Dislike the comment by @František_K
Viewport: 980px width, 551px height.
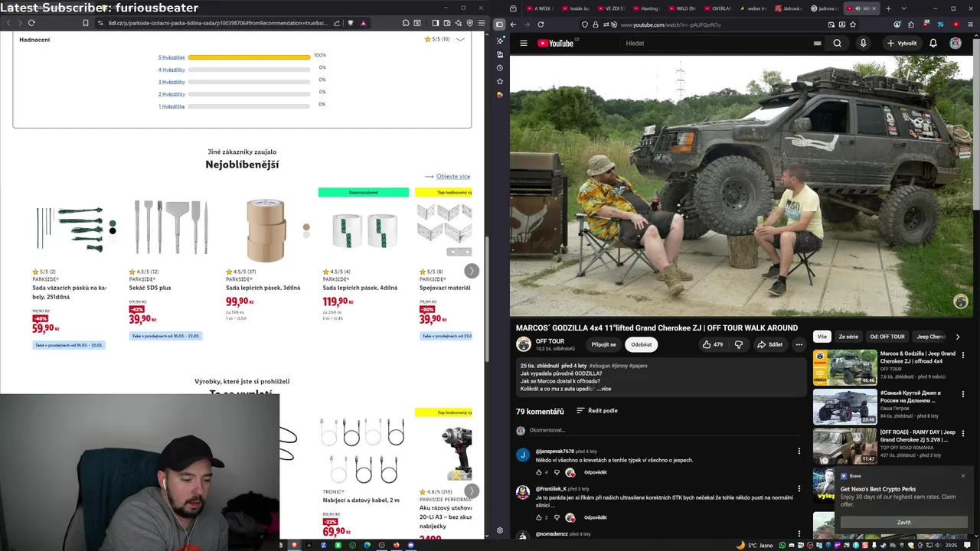click(x=557, y=517)
